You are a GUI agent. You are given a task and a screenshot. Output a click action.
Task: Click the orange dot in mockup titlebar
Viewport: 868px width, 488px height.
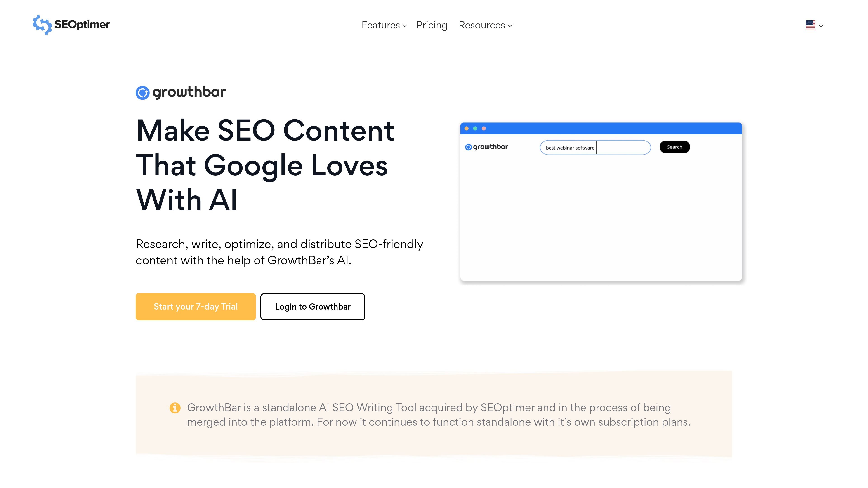point(466,128)
